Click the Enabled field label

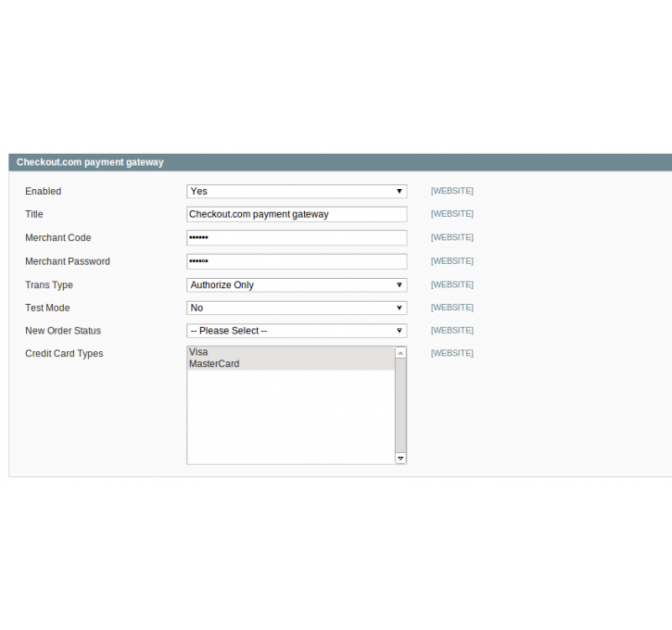pyautogui.click(x=44, y=191)
